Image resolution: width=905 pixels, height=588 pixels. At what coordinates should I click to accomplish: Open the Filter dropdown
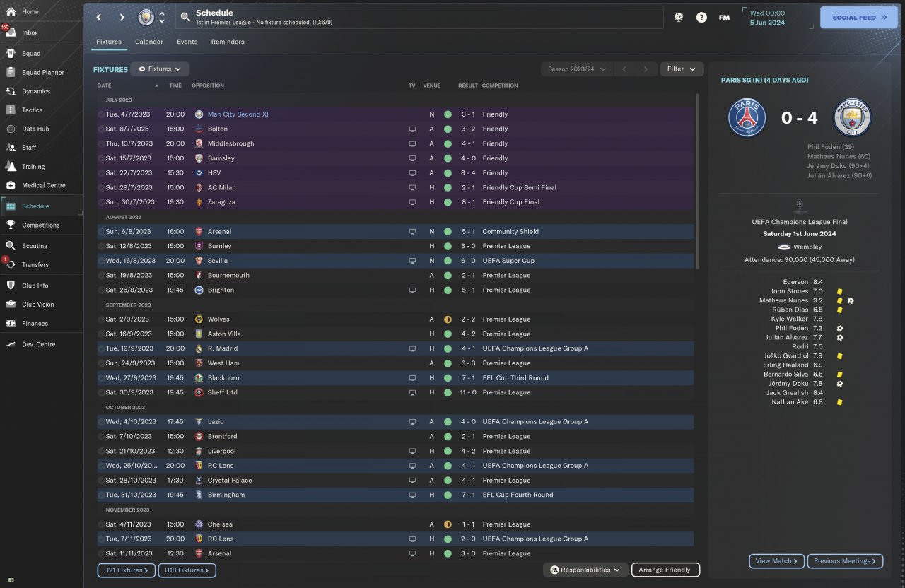pos(682,69)
